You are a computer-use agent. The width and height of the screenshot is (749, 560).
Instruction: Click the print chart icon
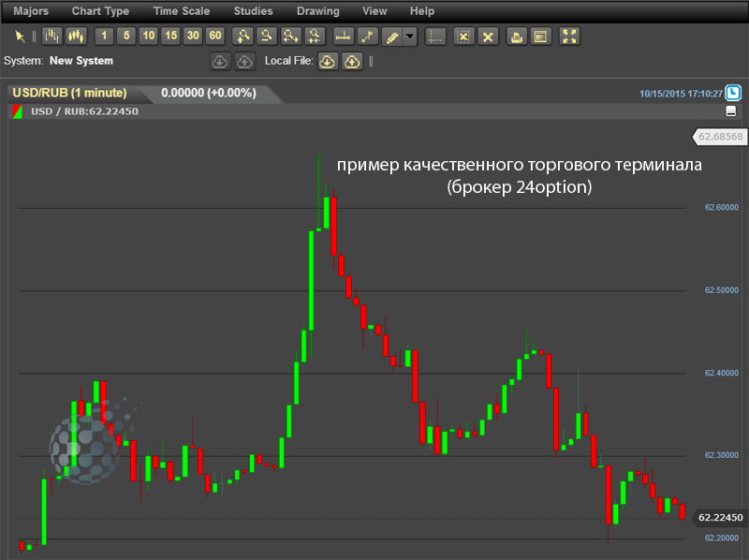(517, 37)
